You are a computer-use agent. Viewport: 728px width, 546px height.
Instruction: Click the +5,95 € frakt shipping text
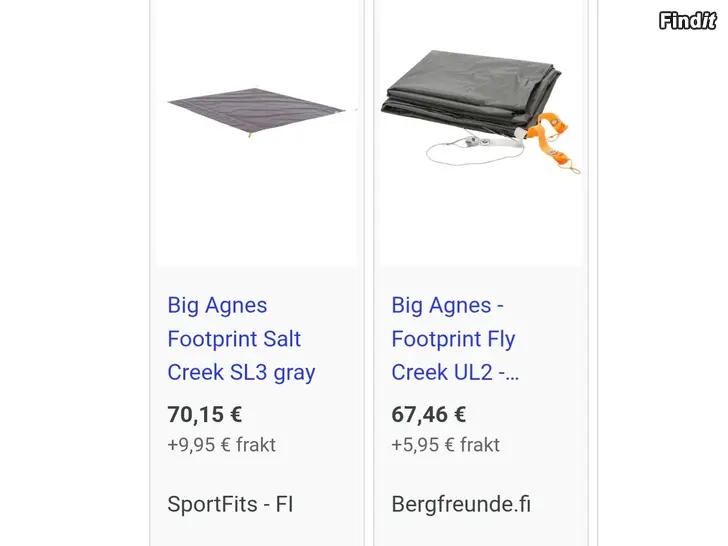446,445
